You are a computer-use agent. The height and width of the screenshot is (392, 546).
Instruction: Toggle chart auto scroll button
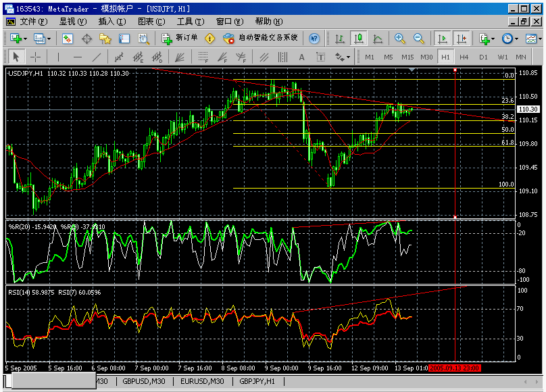point(443,39)
